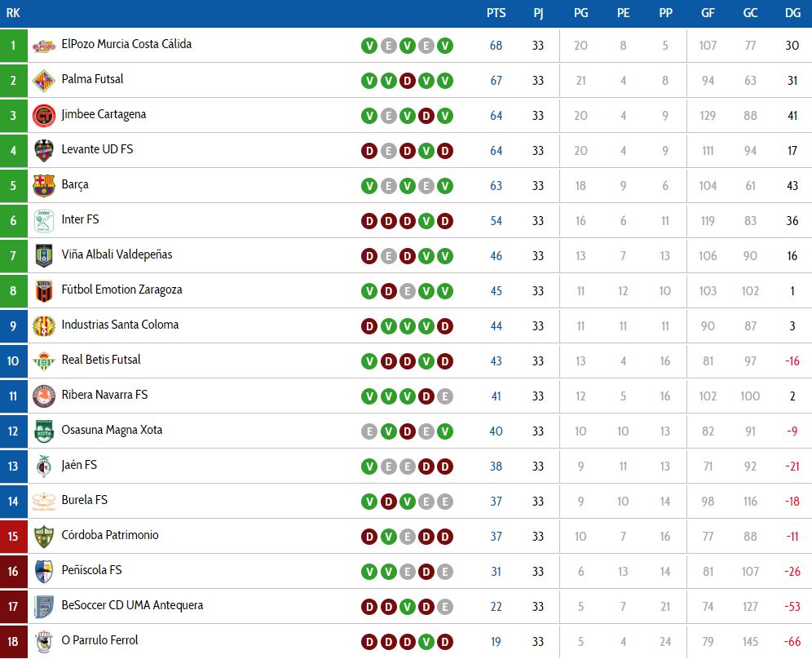This screenshot has height=659, width=812.
Task: Click Fútbol Emotion Zaragoza's grey E form badge
Action: 407,291
